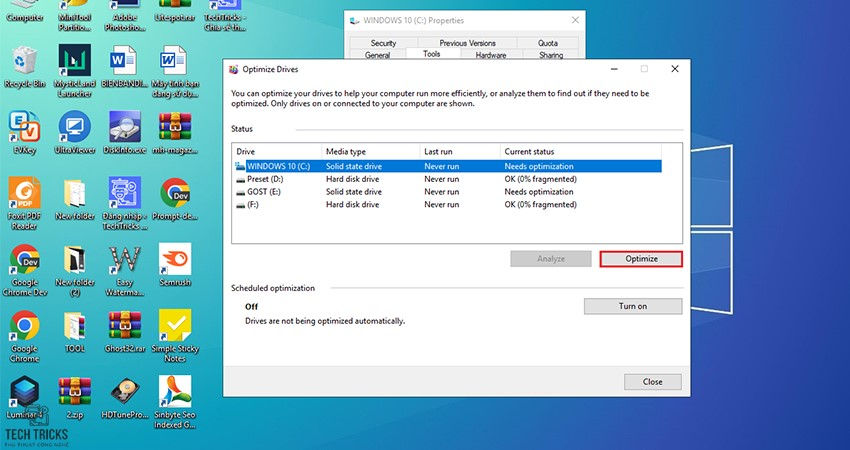Launch Google Chrome from the desktop
Viewport: 850px width, 450px height.
(x=24, y=336)
